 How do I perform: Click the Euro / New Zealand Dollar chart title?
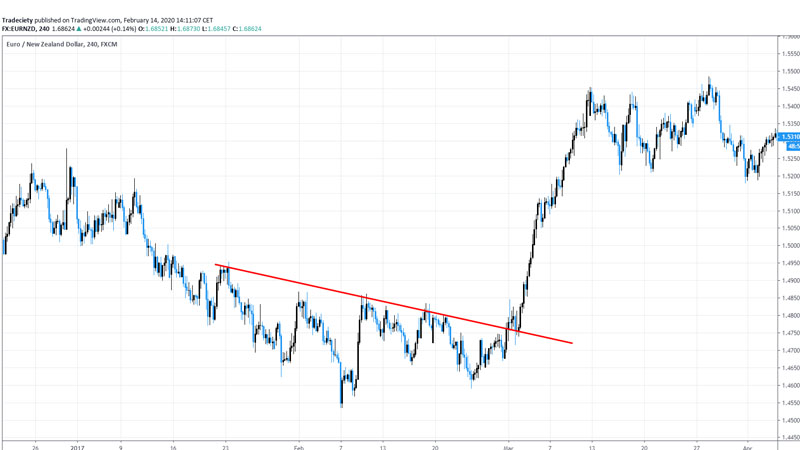62,44
